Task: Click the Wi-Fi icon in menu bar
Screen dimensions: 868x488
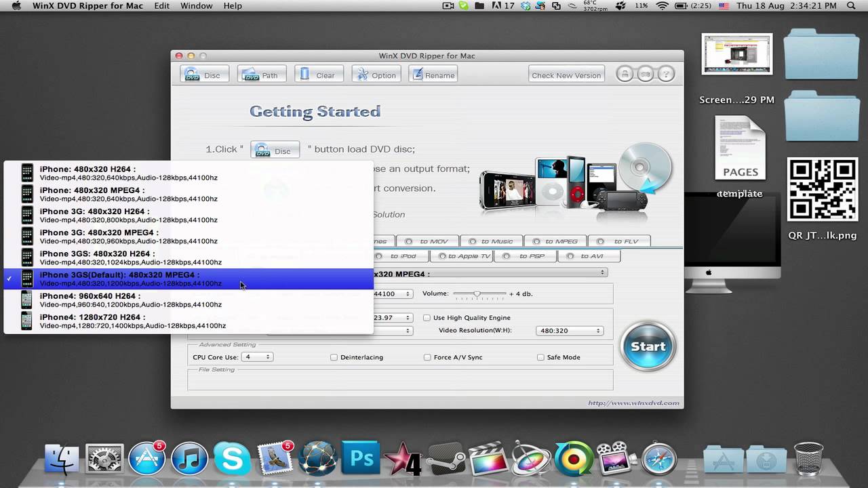Action: (x=662, y=6)
